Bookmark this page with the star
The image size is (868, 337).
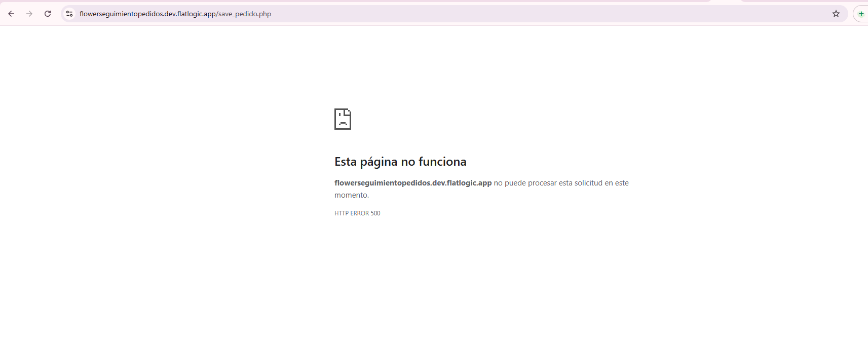coord(836,14)
